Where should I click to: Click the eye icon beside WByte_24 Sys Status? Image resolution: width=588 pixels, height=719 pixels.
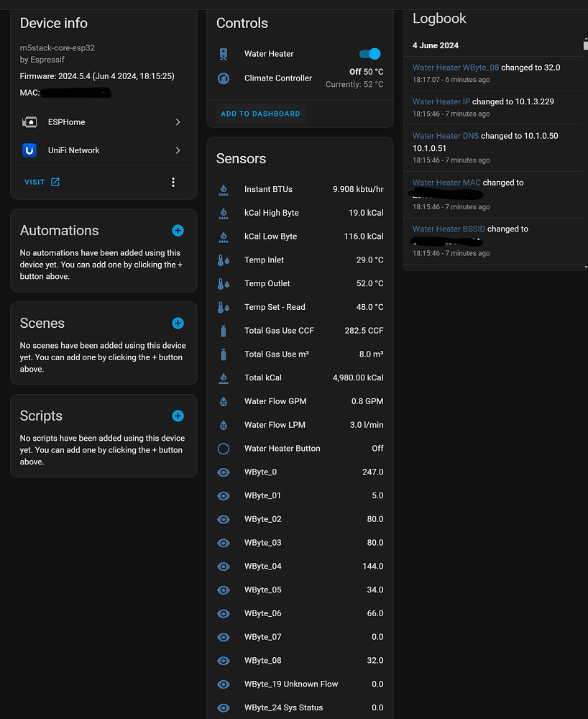(224, 707)
